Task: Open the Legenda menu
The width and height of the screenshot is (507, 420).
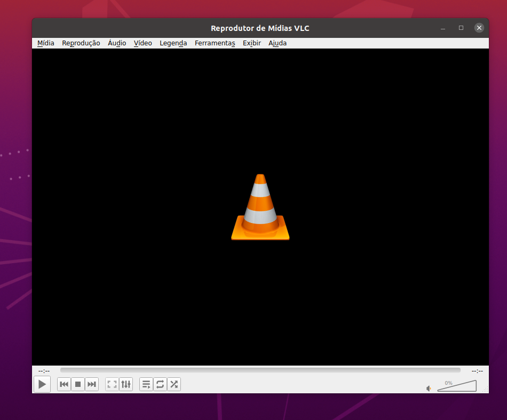Action: pos(173,43)
